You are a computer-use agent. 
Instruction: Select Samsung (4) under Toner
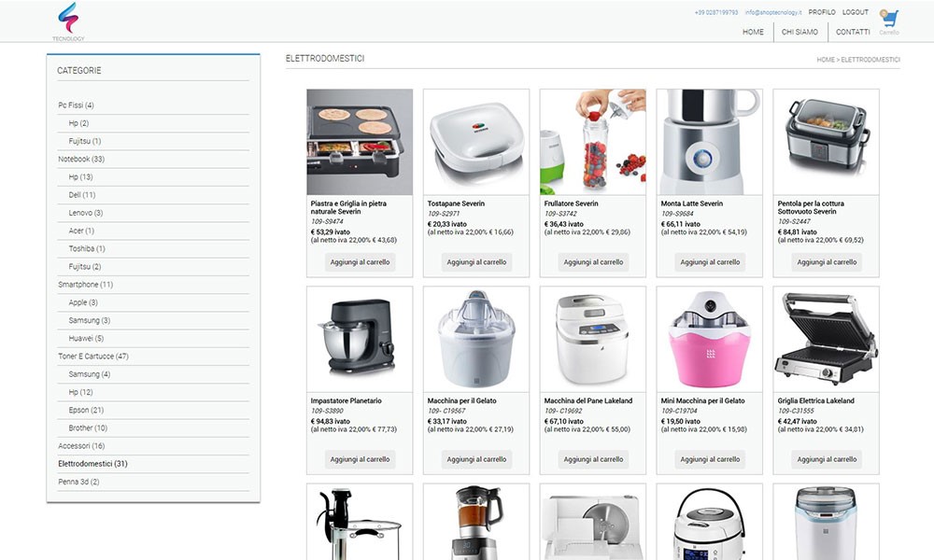click(90, 373)
